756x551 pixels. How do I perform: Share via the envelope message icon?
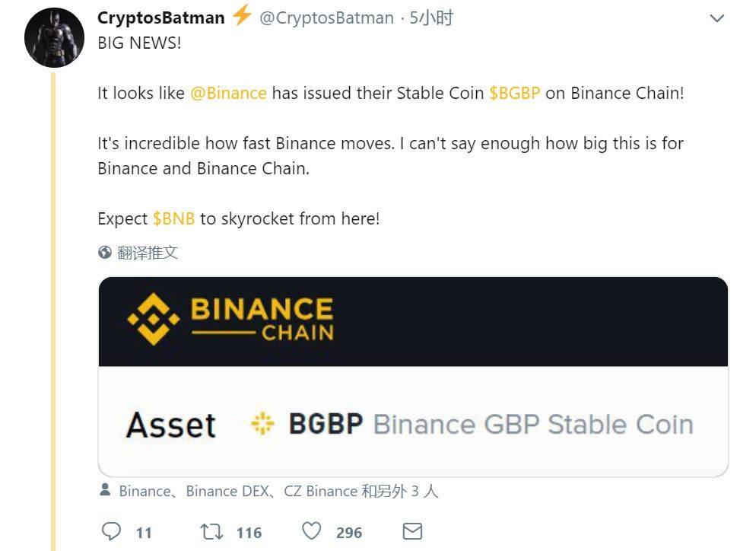click(412, 531)
